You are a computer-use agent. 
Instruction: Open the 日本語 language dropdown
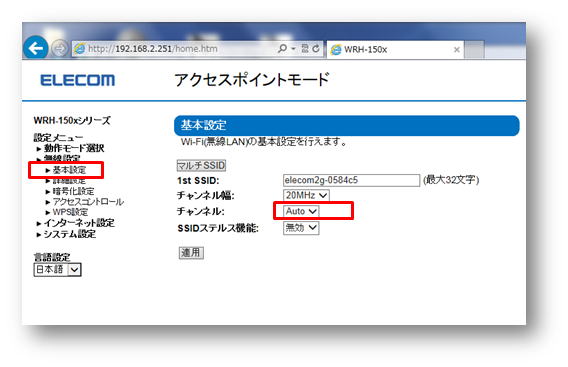tap(58, 270)
